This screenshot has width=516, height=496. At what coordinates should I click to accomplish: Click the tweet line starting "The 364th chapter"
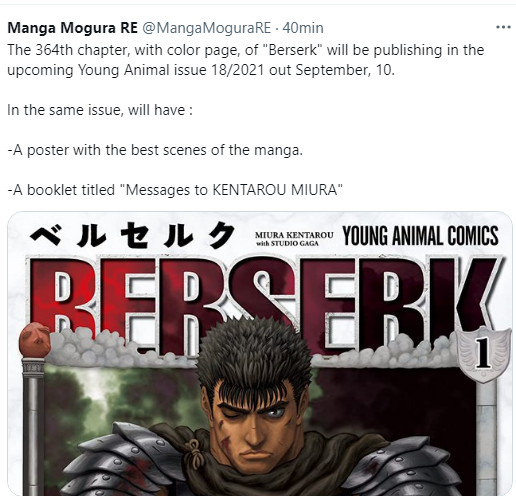tap(246, 50)
